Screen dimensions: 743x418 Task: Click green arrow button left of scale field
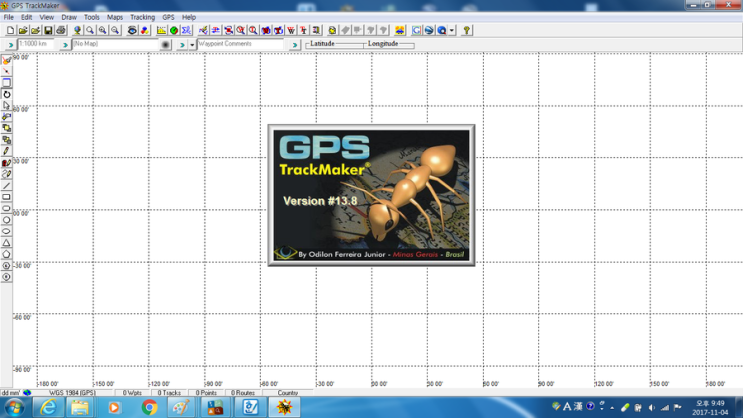coord(10,45)
